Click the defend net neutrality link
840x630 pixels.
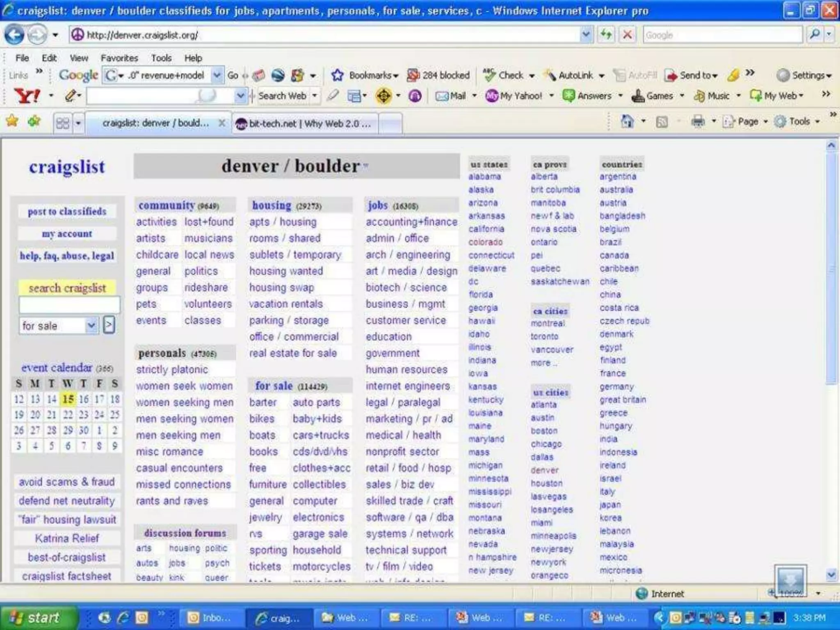[x=67, y=501]
